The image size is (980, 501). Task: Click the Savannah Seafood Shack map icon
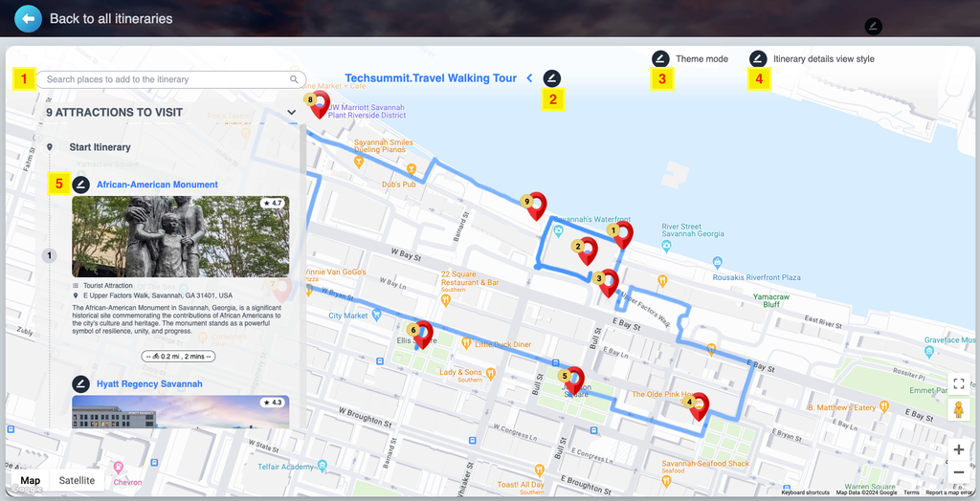tap(667, 480)
